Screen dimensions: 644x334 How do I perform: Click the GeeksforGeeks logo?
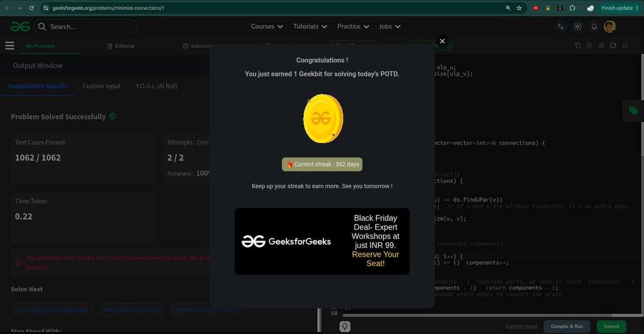click(19, 26)
